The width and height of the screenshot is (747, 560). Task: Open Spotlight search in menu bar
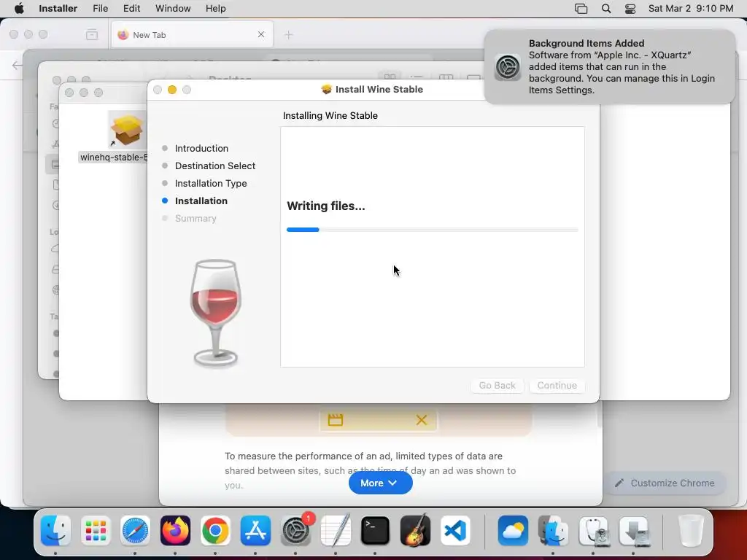pos(606,9)
